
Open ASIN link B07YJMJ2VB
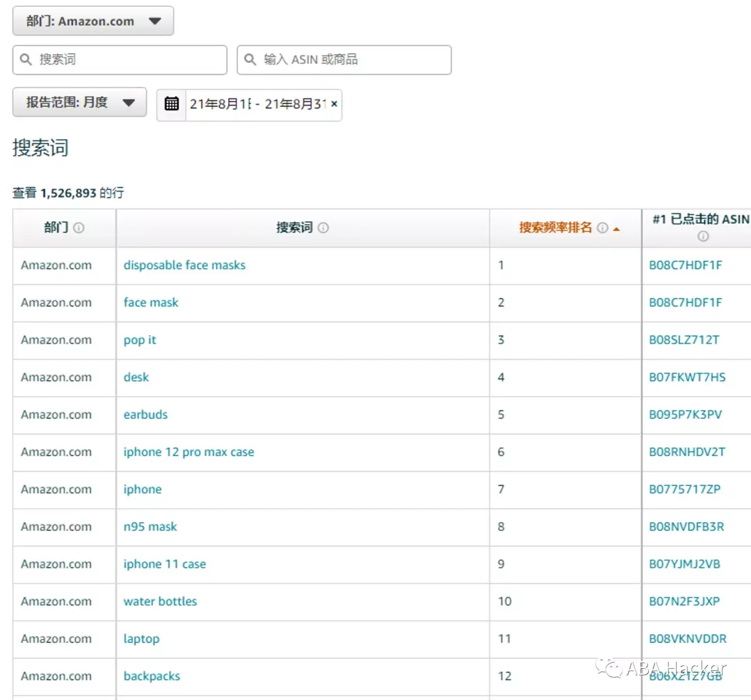[x=685, y=564]
